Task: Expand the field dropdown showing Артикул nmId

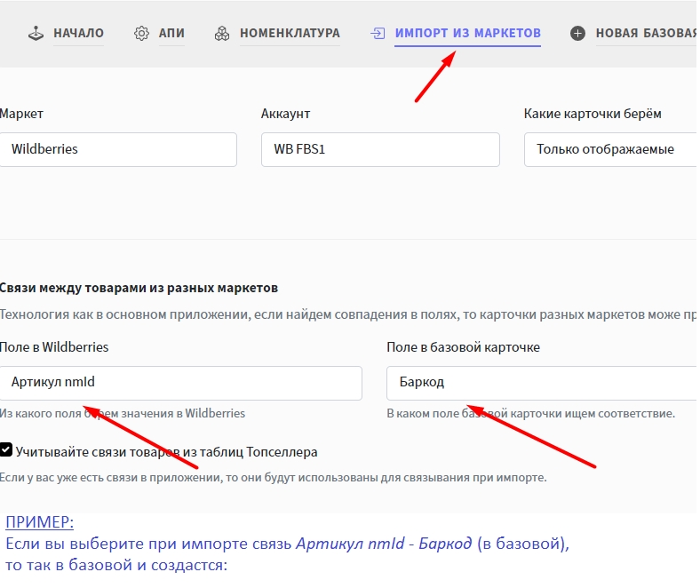Action: tap(180, 383)
